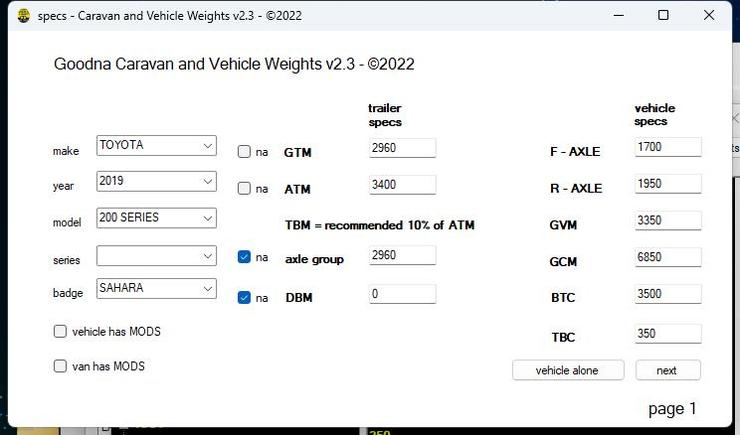
Task: Click the F - AXLE input field
Action: click(x=667, y=147)
